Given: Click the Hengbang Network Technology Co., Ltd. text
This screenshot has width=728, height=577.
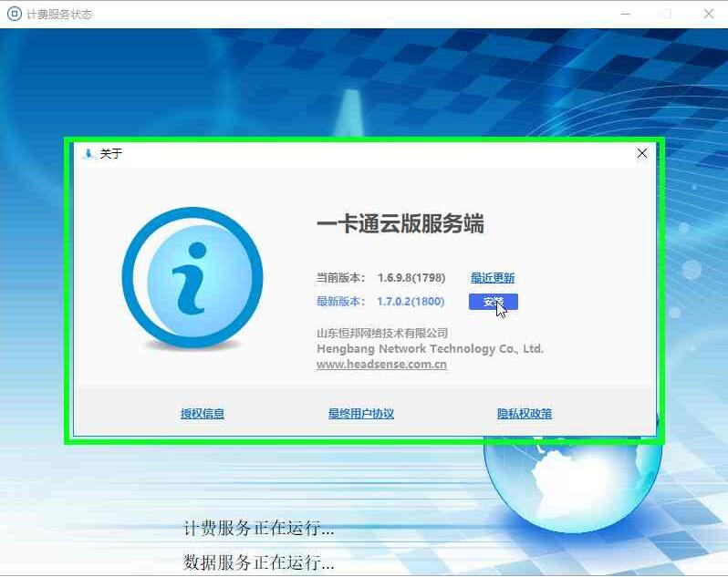Looking at the screenshot, I should (x=430, y=349).
